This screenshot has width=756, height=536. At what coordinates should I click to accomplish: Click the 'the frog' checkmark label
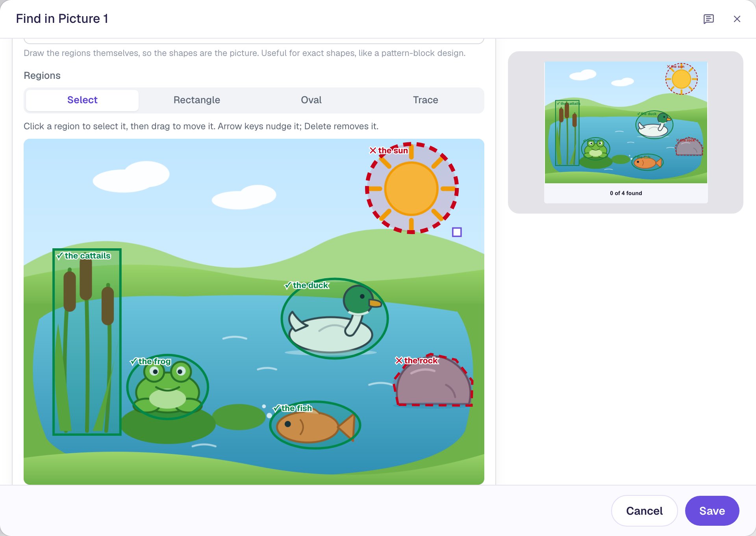[x=150, y=361]
